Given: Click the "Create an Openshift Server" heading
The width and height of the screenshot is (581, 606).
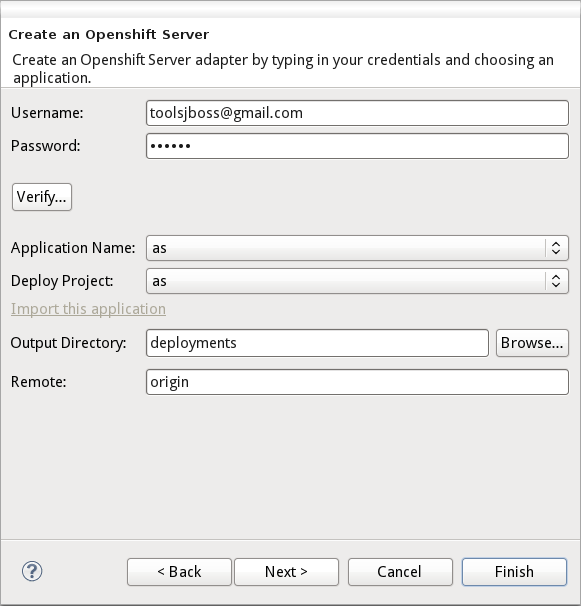Looking at the screenshot, I should click(109, 34).
